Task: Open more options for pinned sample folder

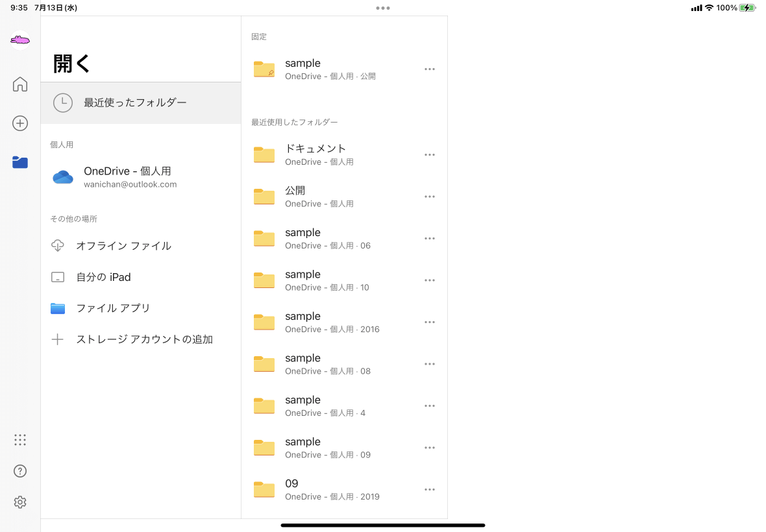Action: [x=429, y=69]
